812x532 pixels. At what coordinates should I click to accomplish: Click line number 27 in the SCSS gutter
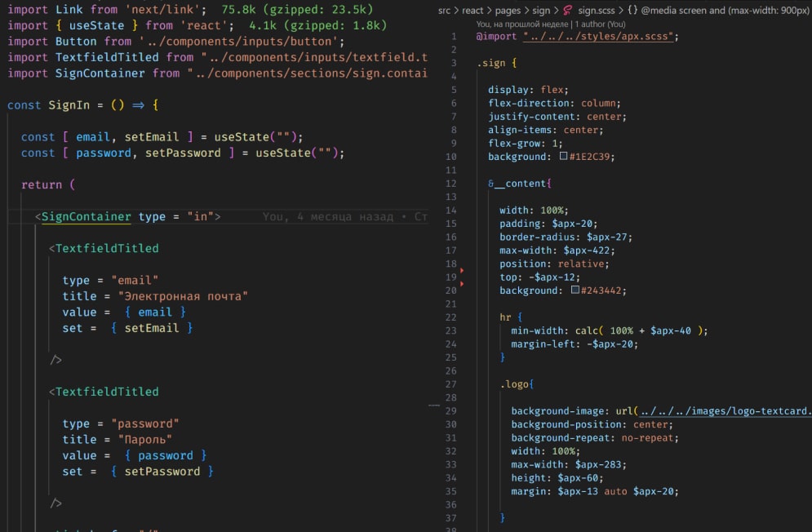[x=451, y=384]
